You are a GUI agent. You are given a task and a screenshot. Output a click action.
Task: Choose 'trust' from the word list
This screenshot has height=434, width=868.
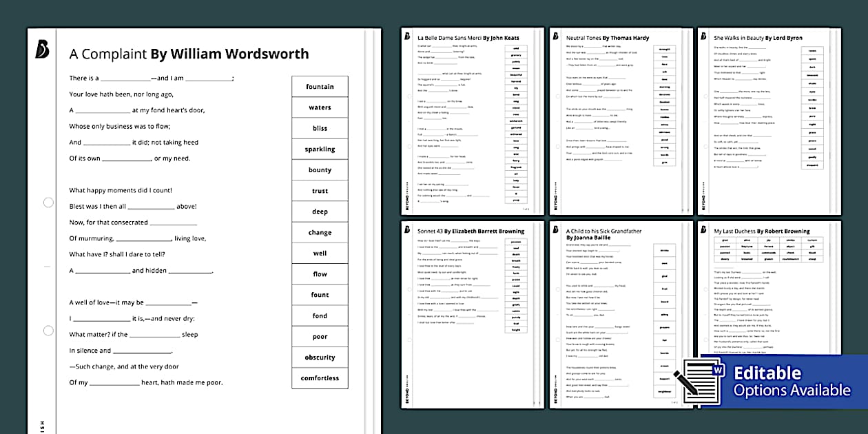click(x=320, y=190)
